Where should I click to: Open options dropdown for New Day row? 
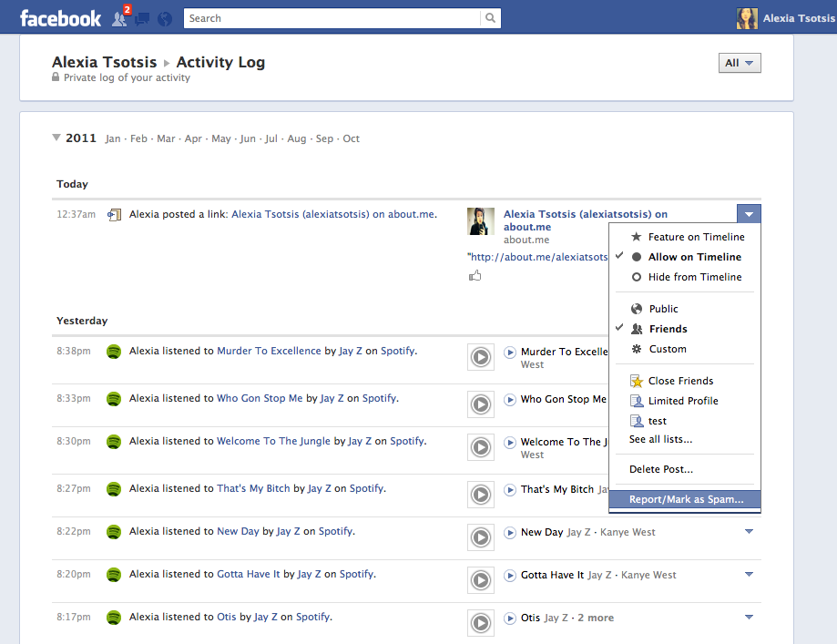749,531
